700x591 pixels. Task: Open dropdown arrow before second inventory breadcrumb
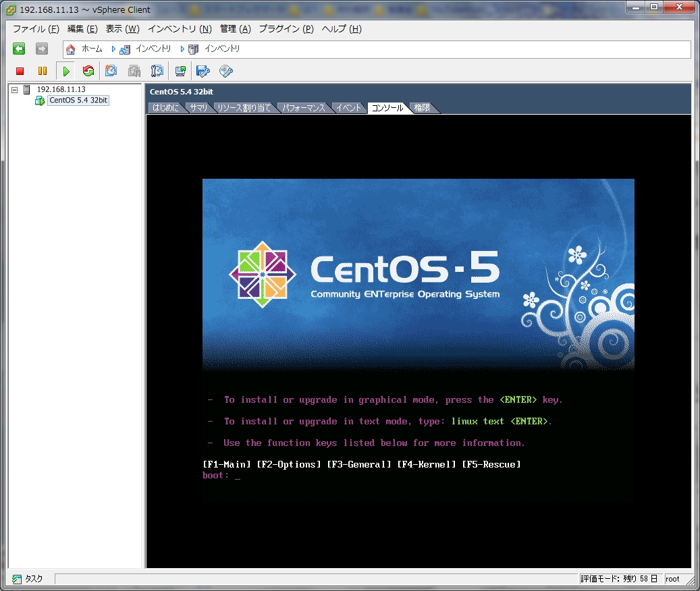(182, 49)
